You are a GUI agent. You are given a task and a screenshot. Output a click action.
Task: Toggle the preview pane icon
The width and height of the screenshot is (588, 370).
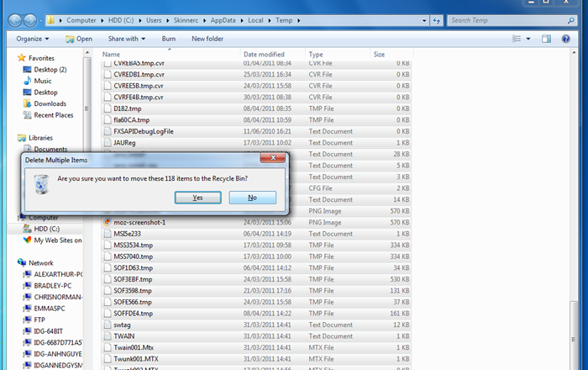click(x=546, y=39)
